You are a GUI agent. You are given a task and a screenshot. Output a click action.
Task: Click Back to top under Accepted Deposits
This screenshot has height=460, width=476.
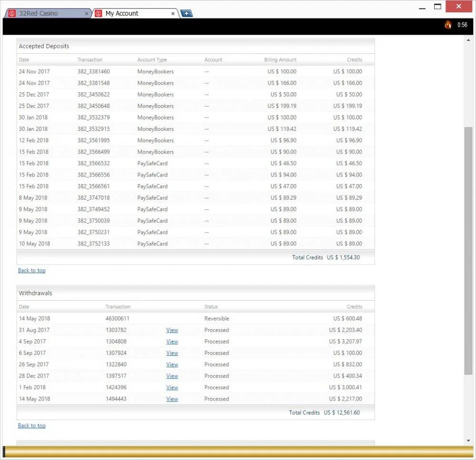[x=32, y=270]
